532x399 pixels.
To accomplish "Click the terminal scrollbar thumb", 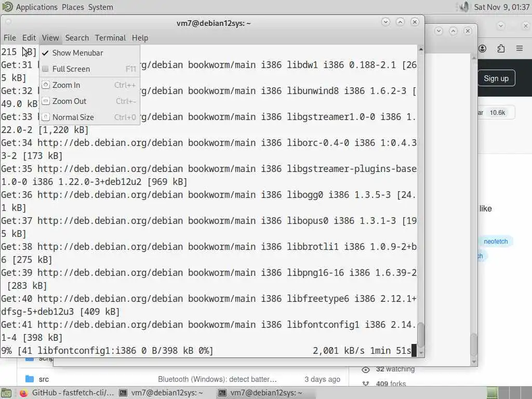I will coord(421,335).
